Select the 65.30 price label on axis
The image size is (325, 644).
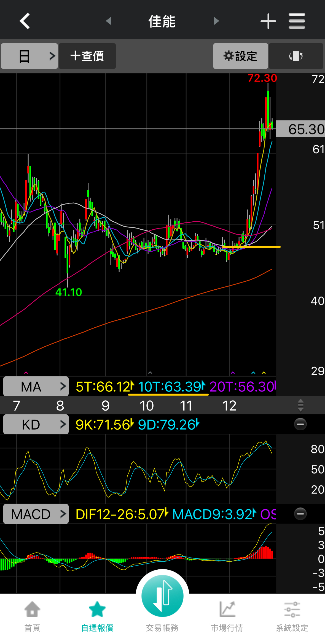(300, 129)
